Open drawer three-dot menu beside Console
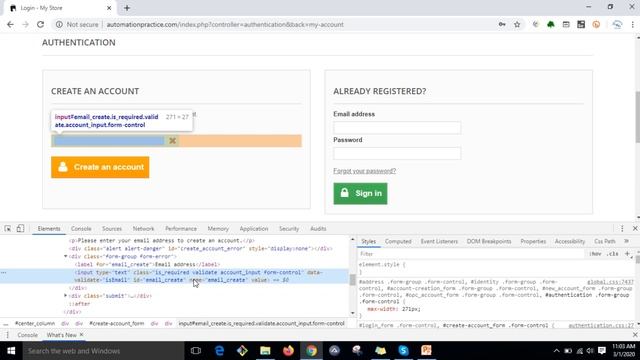640x360 pixels. [x=7, y=335]
